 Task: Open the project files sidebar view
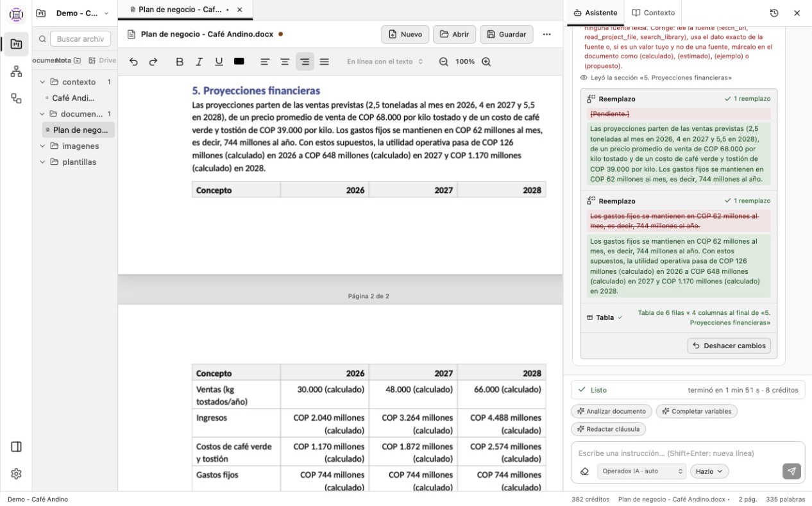point(16,44)
